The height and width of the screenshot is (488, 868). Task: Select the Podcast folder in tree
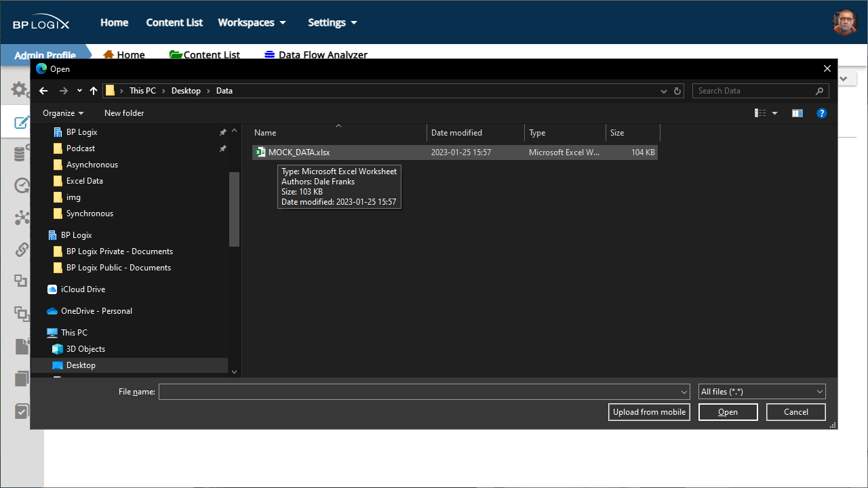click(x=80, y=148)
